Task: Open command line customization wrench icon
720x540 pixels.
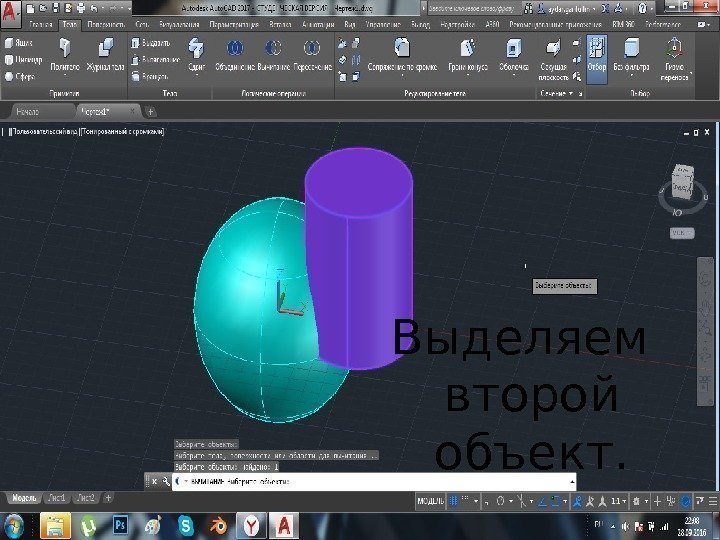Action: tap(166, 481)
